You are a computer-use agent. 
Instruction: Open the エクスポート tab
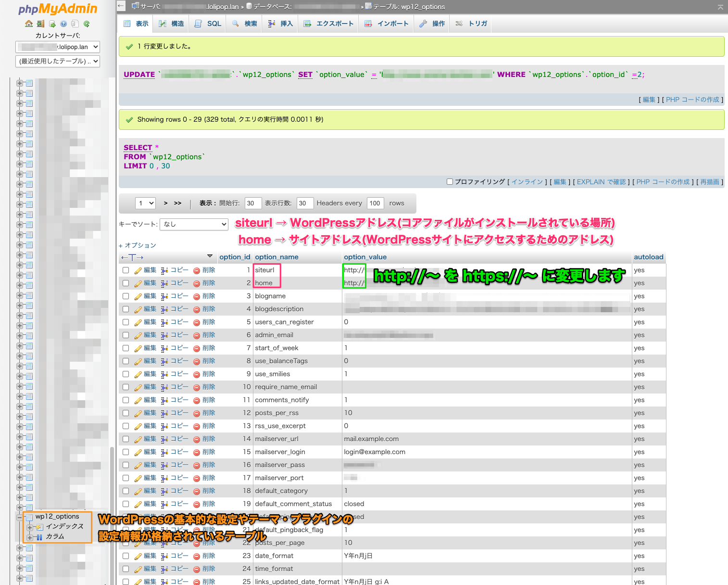329,24
